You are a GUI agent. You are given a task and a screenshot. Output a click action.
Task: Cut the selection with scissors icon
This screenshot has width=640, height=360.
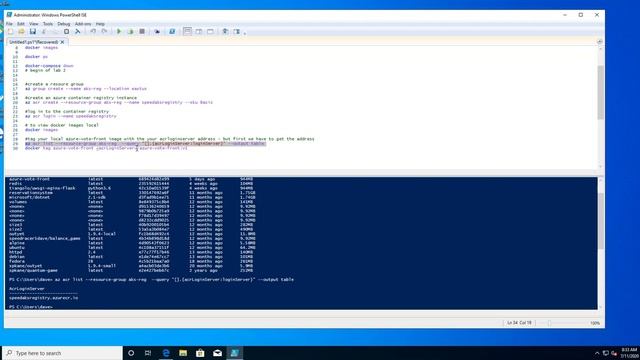tap(44, 31)
